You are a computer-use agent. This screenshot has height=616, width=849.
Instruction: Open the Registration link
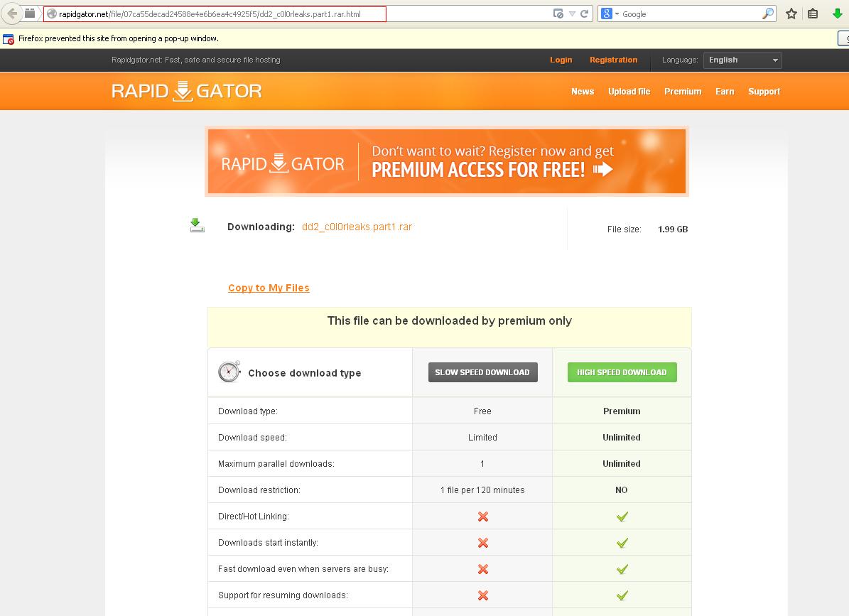pyautogui.click(x=613, y=60)
